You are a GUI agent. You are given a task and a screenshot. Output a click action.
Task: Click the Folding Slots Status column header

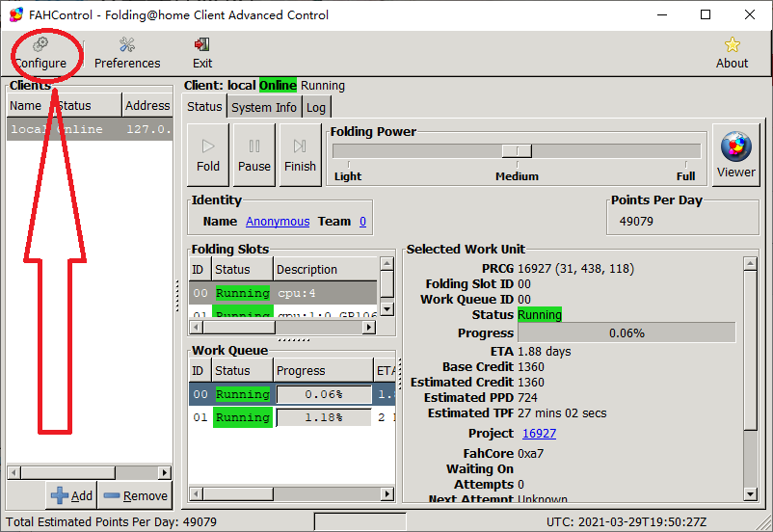(243, 269)
